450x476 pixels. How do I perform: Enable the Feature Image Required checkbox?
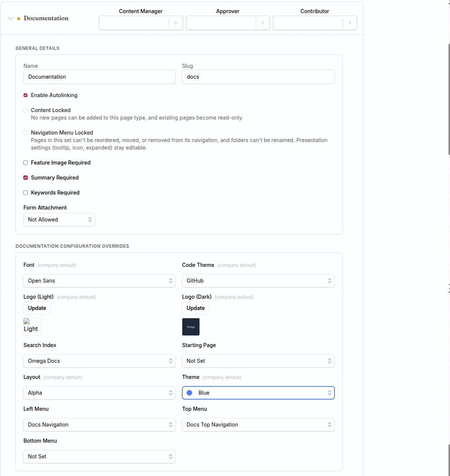(25, 163)
